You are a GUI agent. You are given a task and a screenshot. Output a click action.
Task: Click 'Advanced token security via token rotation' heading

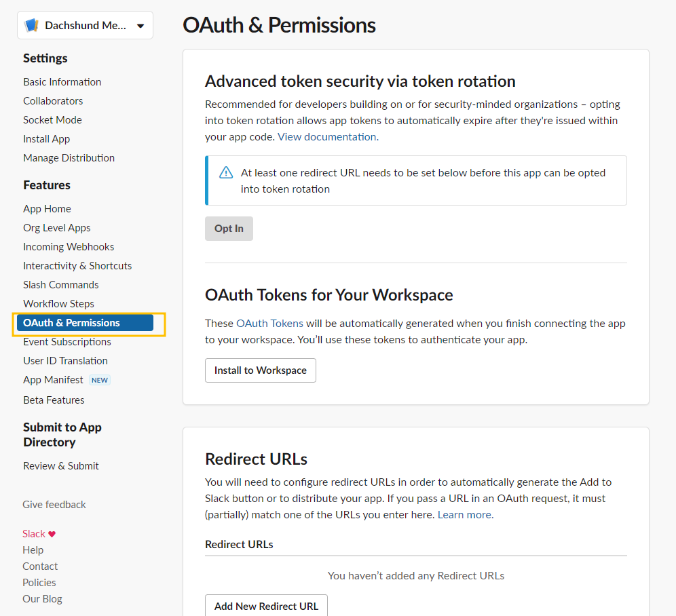coord(360,81)
